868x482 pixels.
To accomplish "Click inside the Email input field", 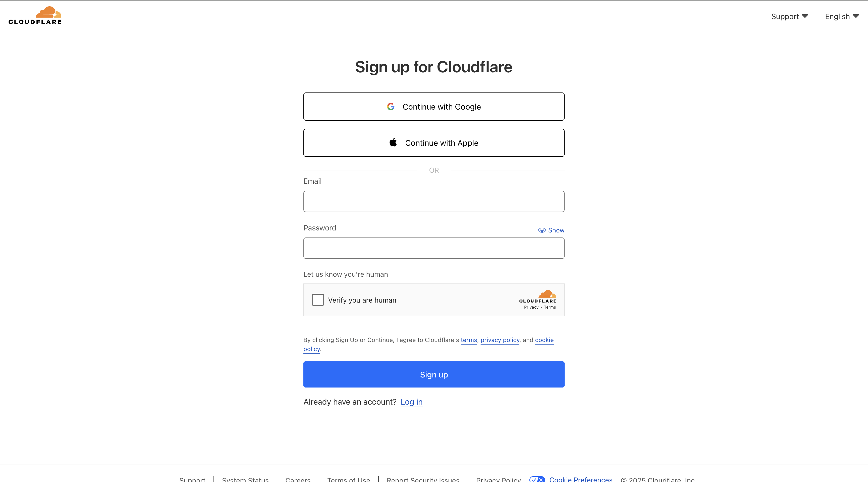I will click(x=434, y=201).
